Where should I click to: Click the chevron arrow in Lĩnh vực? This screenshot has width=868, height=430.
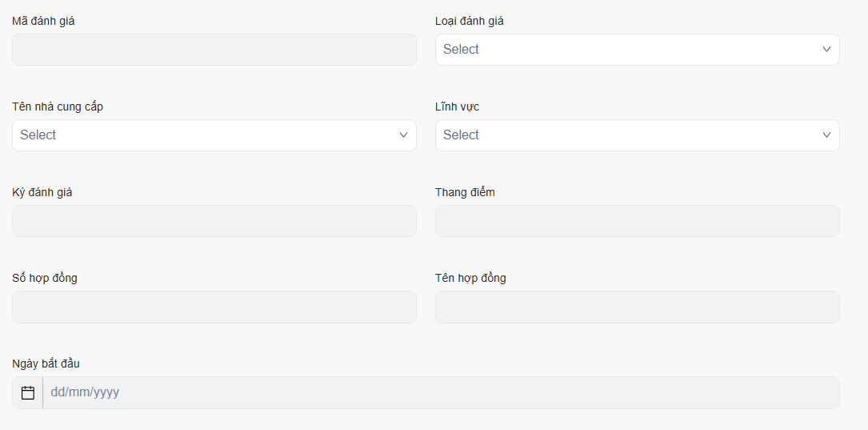coord(826,135)
